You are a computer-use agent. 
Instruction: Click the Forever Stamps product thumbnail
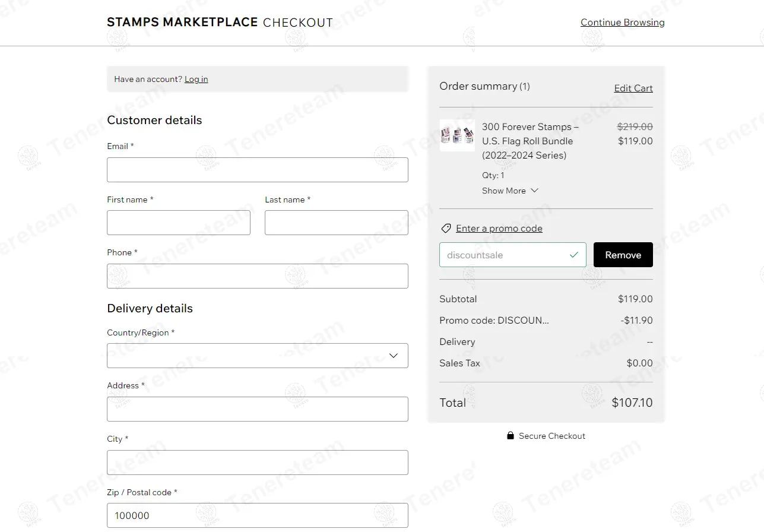tap(457, 135)
